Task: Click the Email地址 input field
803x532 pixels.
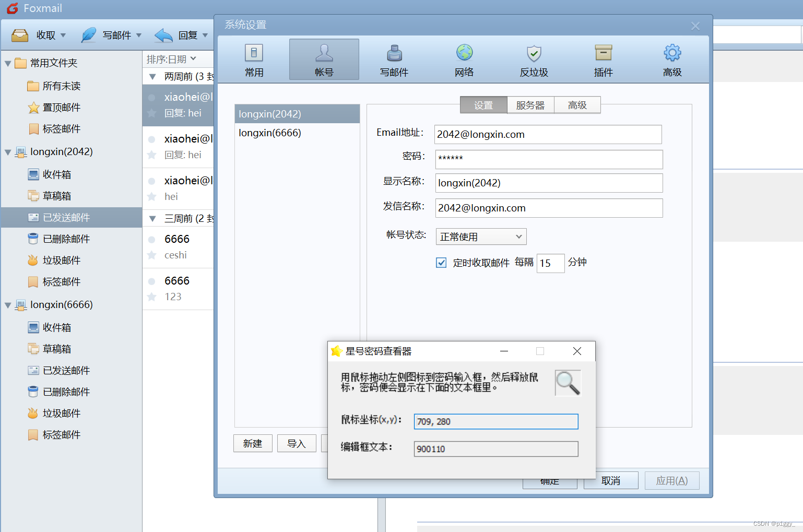Action: (x=548, y=134)
